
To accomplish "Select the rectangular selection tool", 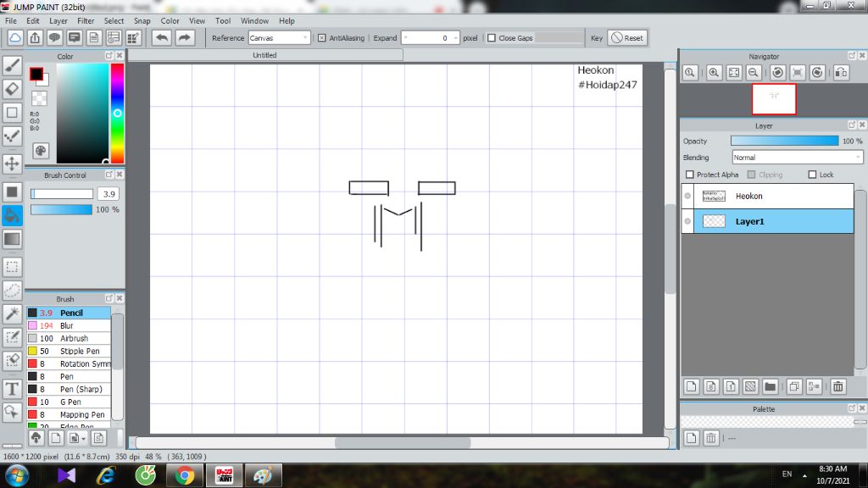I will [12, 267].
